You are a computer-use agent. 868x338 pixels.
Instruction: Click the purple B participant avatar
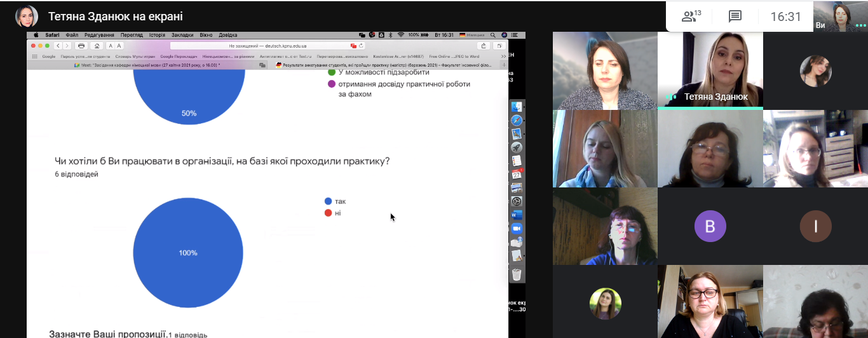tap(710, 226)
